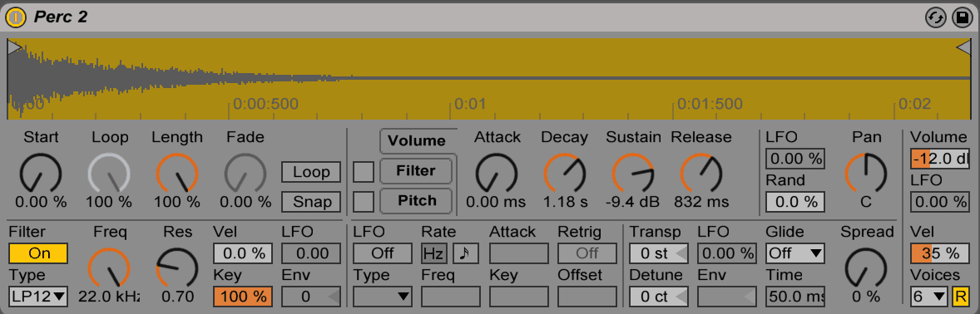
Task: Open the Voices count dropdown
Action: [x=930, y=296]
